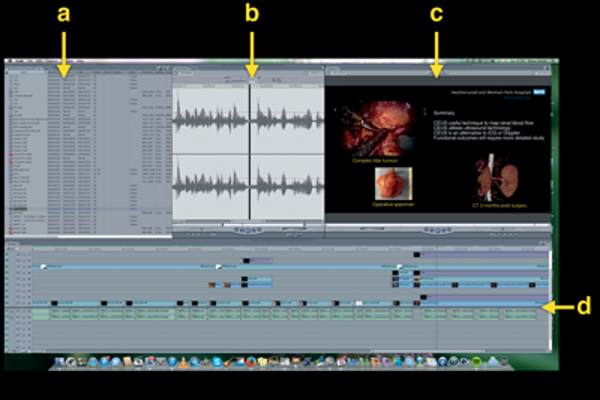Image resolution: width=600 pixels, height=400 pixels.
Task: Click the Apple menu icon in the menu bar
Action: (8, 62)
